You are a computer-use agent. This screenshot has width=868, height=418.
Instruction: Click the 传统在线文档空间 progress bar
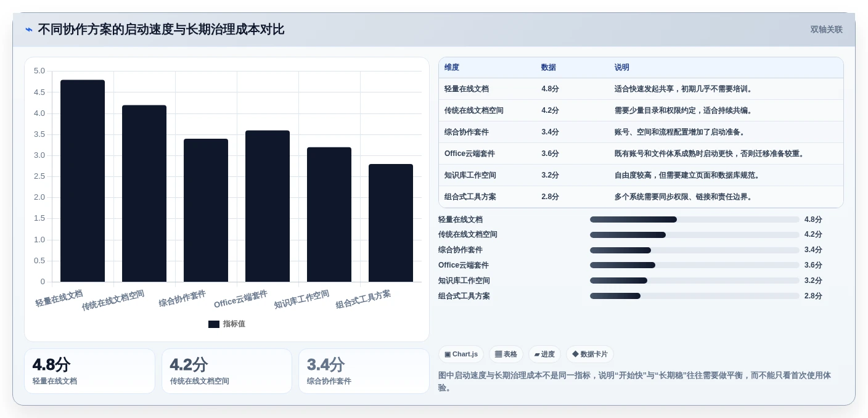695,235
